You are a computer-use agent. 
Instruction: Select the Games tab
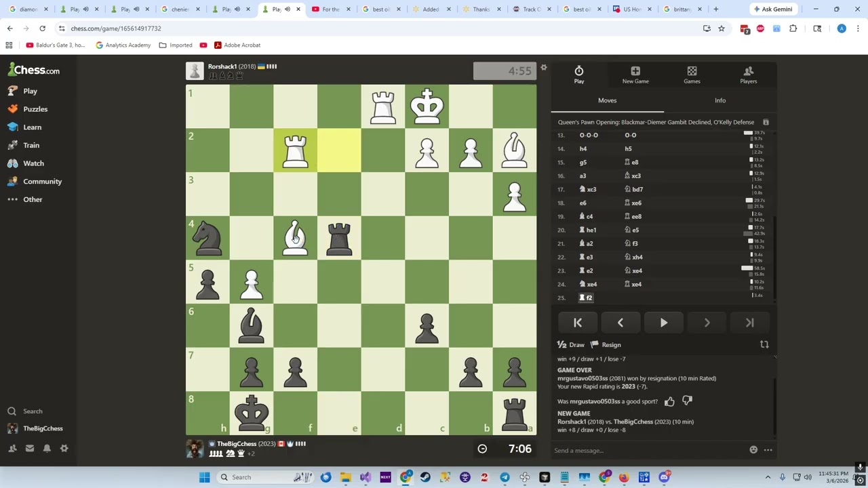pos(692,75)
